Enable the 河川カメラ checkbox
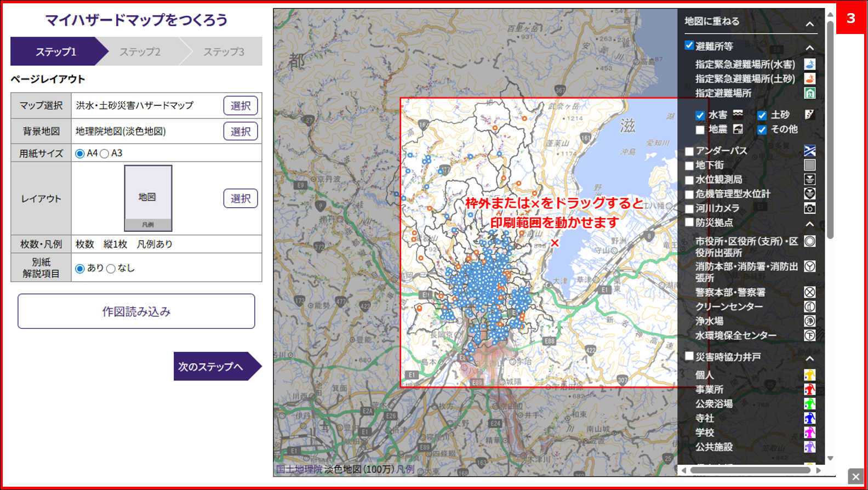 click(689, 209)
